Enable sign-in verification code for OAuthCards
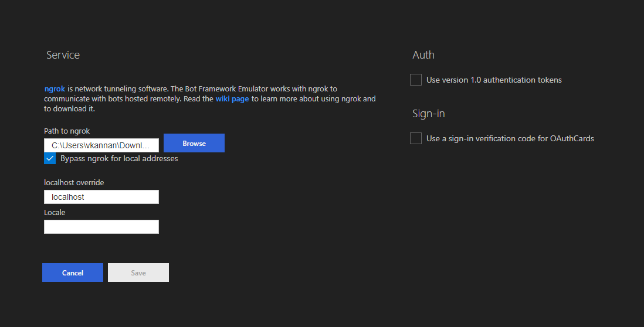Screen dimensions: 644x327 pyautogui.click(x=416, y=138)
